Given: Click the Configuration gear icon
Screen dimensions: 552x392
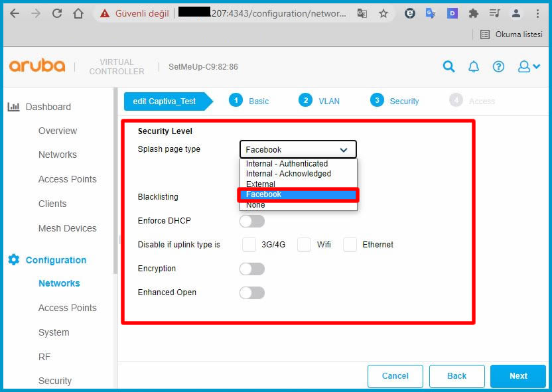Looking at the screenshot, I should click(x=14, y=260).
